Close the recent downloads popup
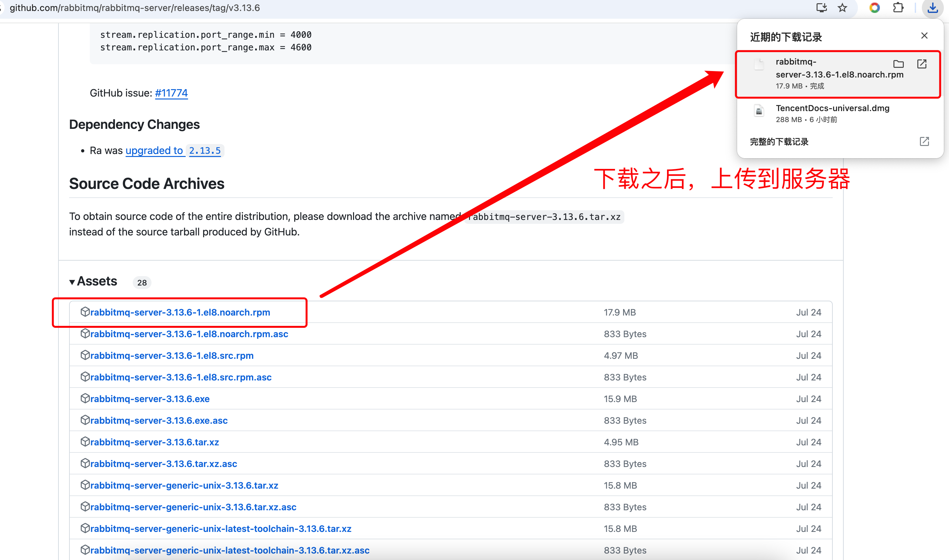This screenshot has height=560, width=949. 924,36
